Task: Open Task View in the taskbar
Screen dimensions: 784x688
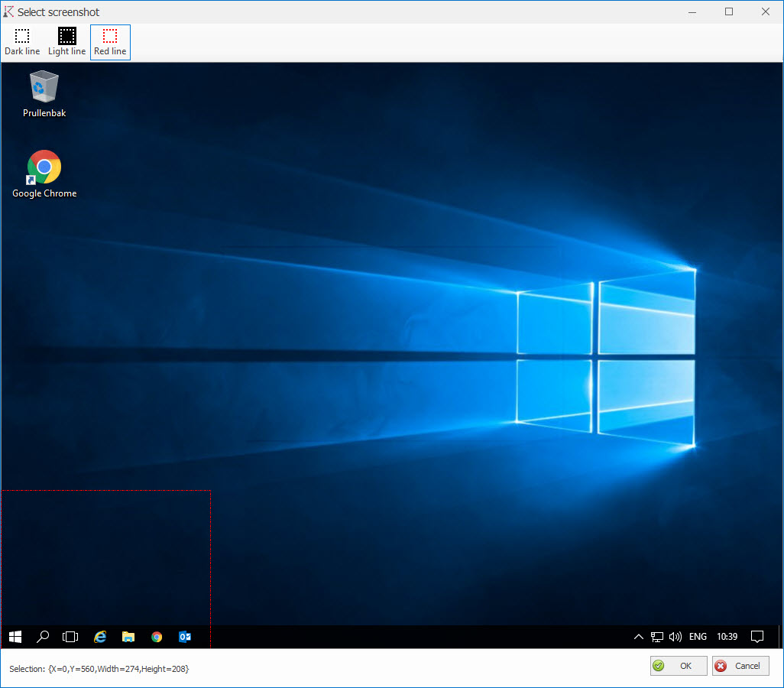Action: 70,637
